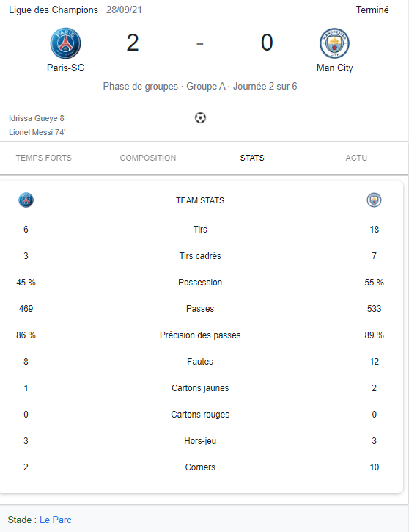The height and width of the screenshot is (532, 409).
Task: Select the Stats tab
Action: [x=252, y=158]
